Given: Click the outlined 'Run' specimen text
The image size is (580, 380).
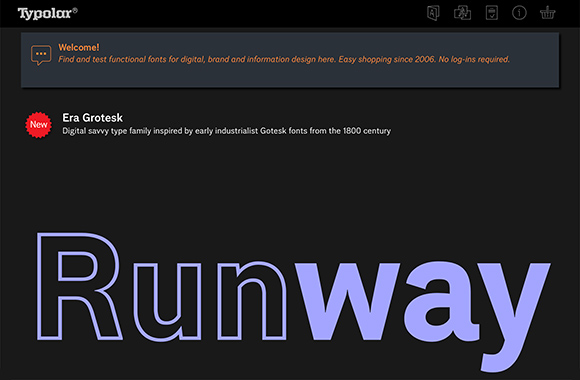Looking at the screenshot, I should click(x=162, y=287).
